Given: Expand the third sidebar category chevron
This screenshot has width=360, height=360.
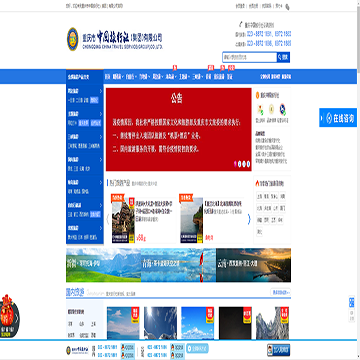Looking at the screenshot, I should coord(101,137).
